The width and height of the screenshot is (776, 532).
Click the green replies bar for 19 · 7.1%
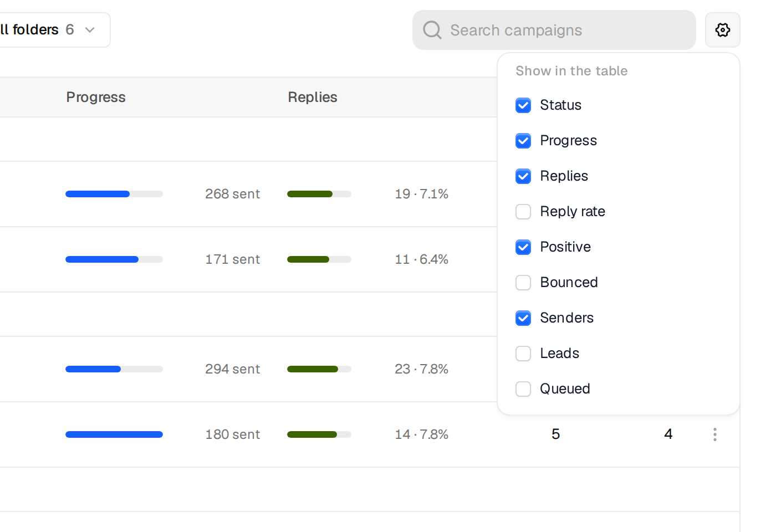(319, 194)
